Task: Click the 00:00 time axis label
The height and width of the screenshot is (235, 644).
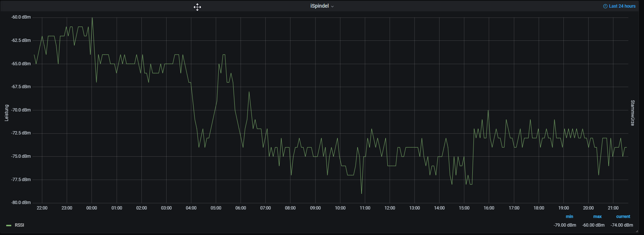Action: pyautogui.click(x=91, y=208)
